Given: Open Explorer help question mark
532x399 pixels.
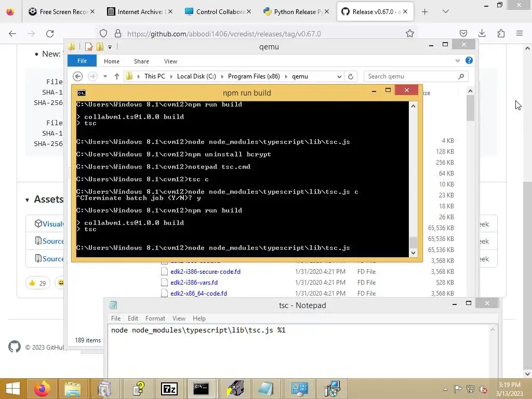Looking at the screenshot, I should 469,60.
